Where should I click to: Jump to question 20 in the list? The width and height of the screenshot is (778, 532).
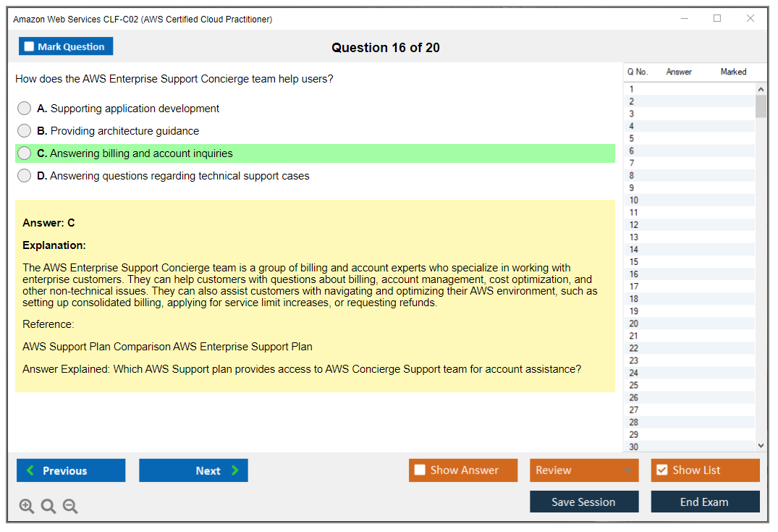[x=634, y=324]
